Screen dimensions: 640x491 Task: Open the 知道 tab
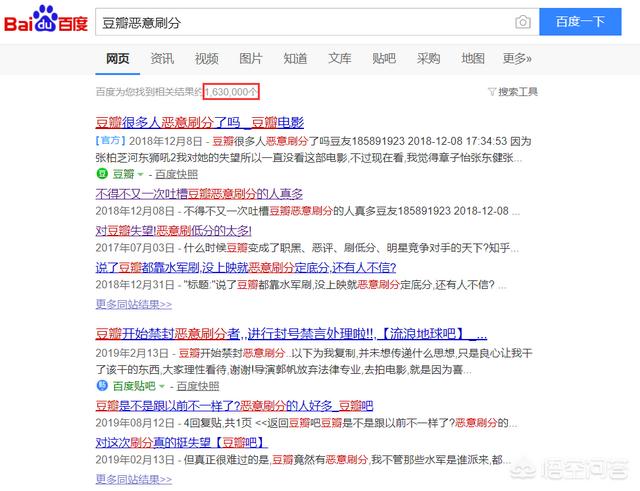tap(295, 59)
